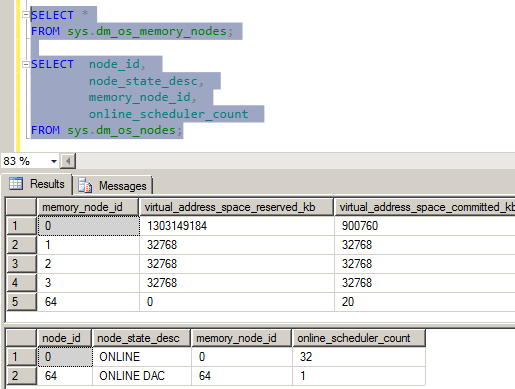Click cell value 900760
Viewport: 515px width, 389px height.
pos(425,226)
